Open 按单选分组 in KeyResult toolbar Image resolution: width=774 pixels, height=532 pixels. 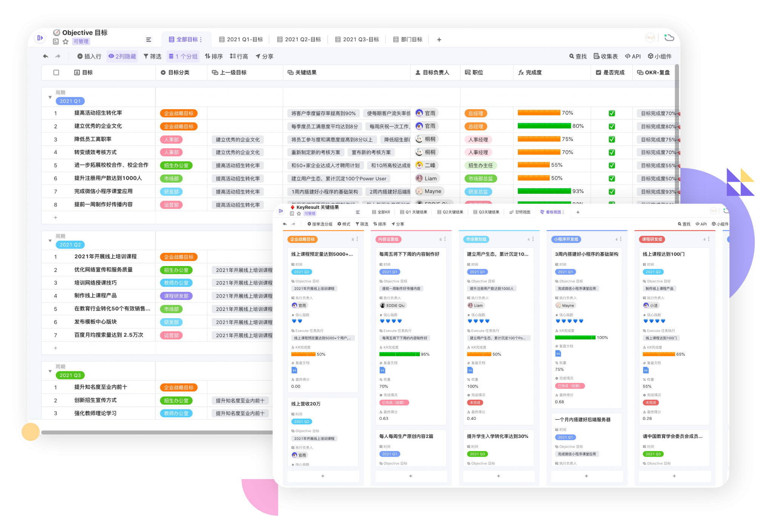(320, 224)
